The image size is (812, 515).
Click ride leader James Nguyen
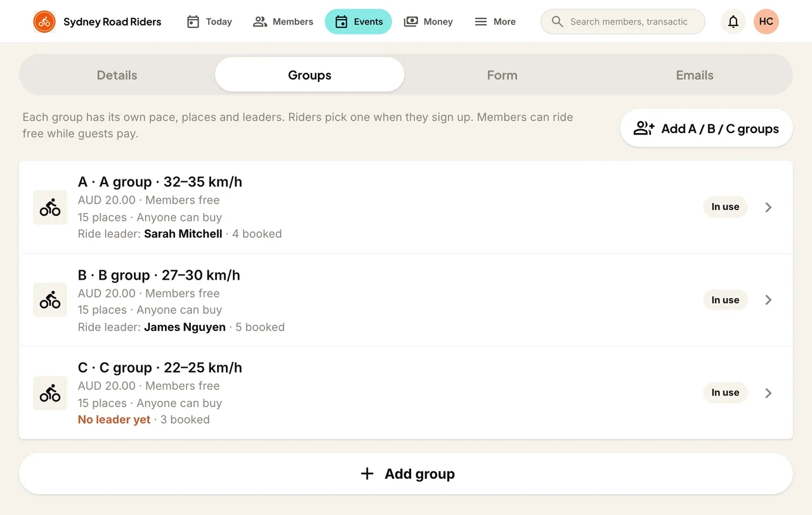(x=185, y=327)
